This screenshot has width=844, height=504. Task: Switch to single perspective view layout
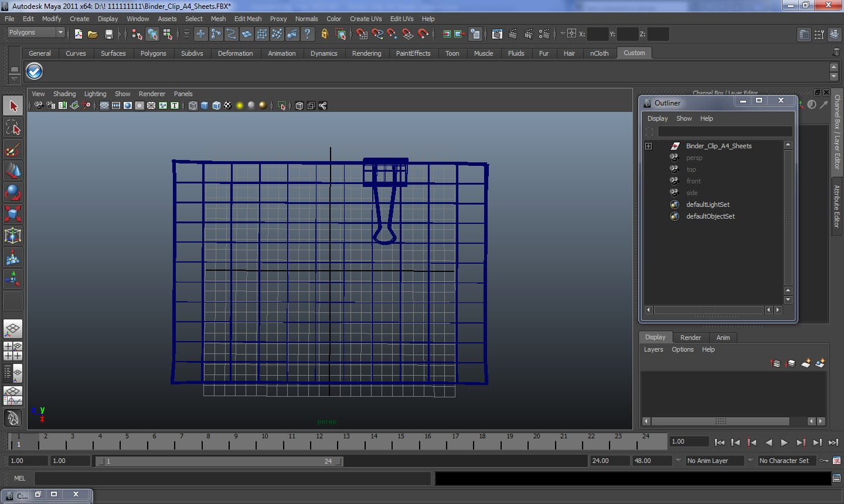13,329
